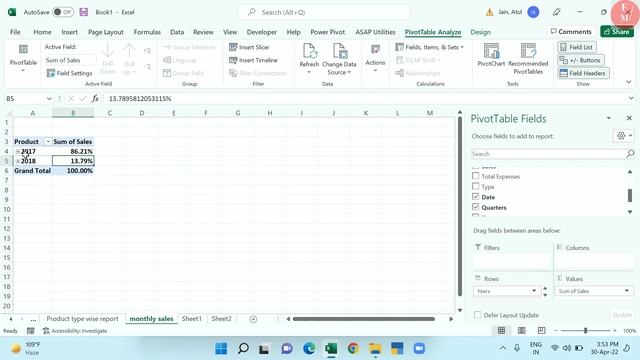Open Fields, Items, & Sets dropdown
The image size is (640, 360).
click(x=429, y=47)
